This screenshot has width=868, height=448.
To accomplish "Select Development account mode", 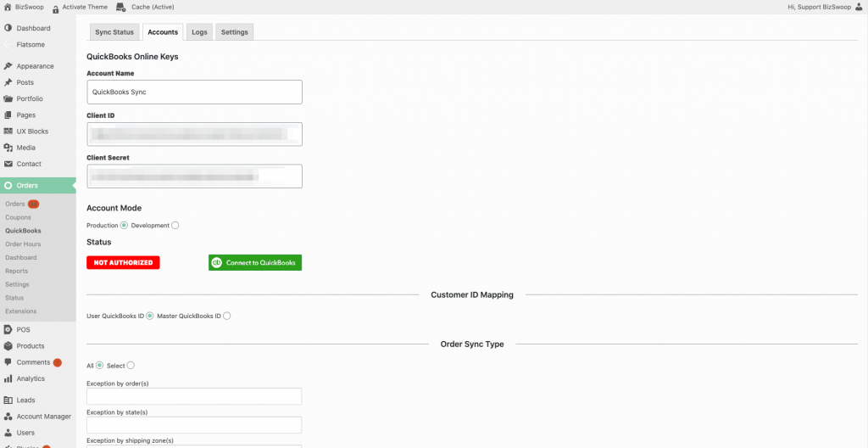I will pos(175,226).
